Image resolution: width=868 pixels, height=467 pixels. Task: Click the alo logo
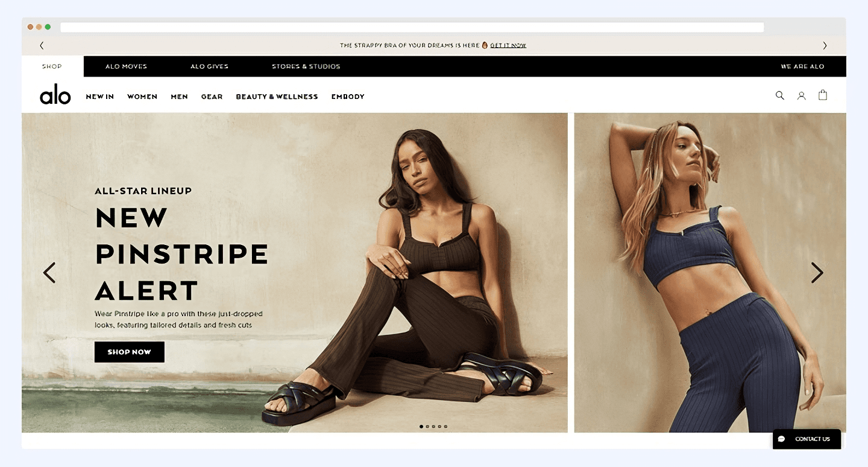tap(55, 94)
